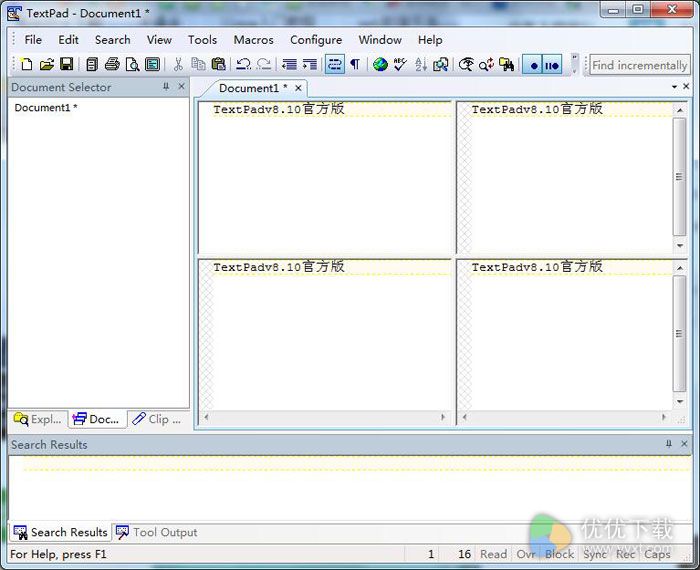700x570 pixels.
Task: Click the Find in Files binoculars icon
Action: point(506,65)
